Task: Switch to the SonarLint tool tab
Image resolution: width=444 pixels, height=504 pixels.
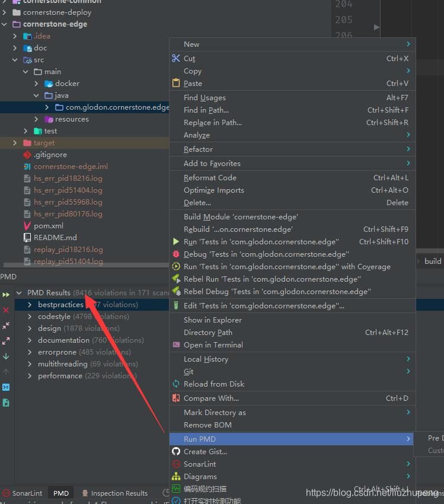Action: point(23,493)
